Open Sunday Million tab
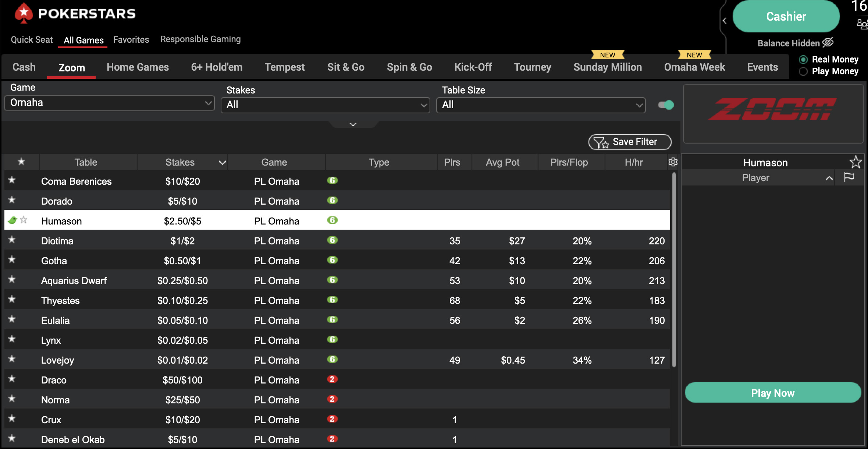868x449 pixels. 608,67
